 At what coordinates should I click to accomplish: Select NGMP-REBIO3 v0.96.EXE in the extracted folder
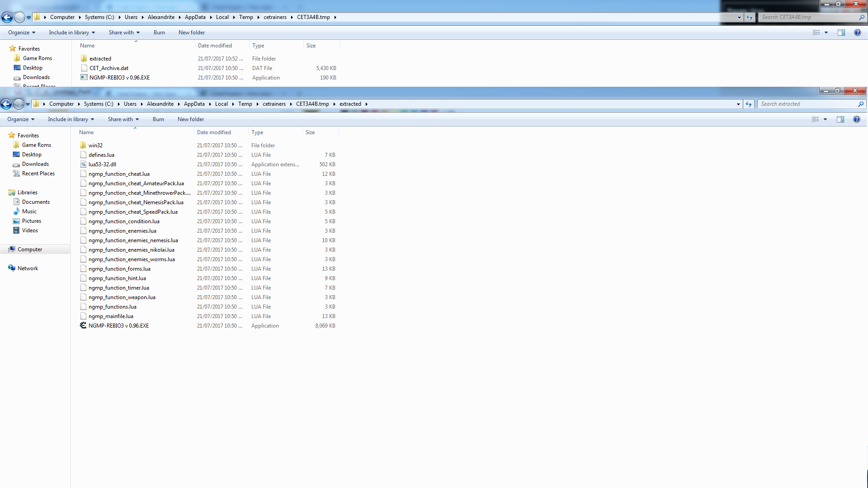(x=118, y=326)
